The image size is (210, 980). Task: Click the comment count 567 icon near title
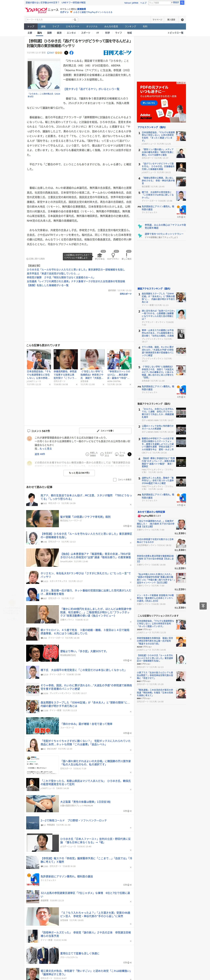pyautogui.click(x=50, y=53)
